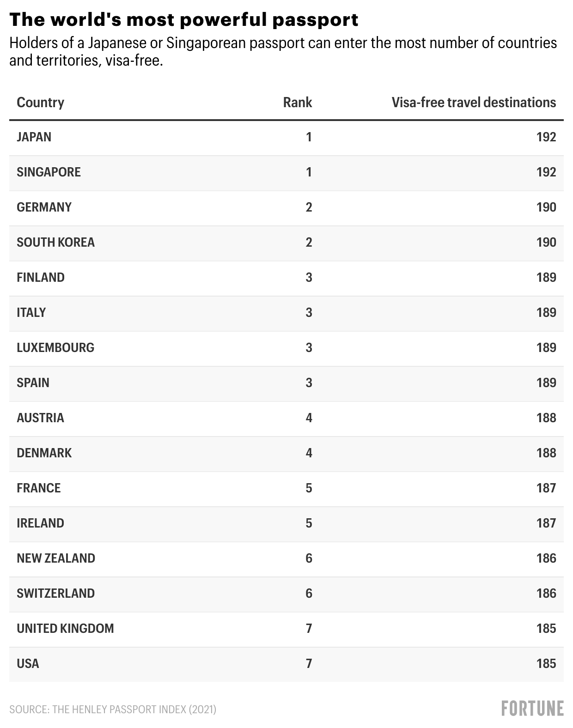Click the 185 value for USA
The image size is (573, 728).
pyautogui.click(x=546, y=664)
